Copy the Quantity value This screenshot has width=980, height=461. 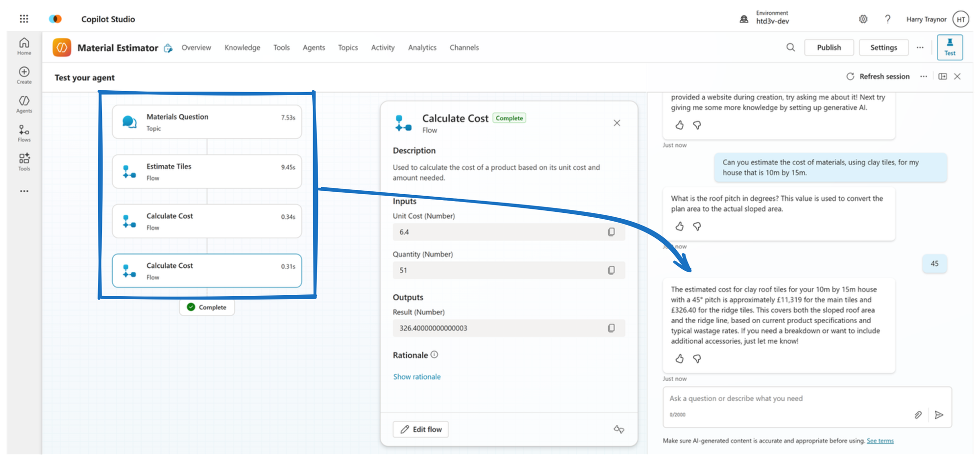pos(611,270)
